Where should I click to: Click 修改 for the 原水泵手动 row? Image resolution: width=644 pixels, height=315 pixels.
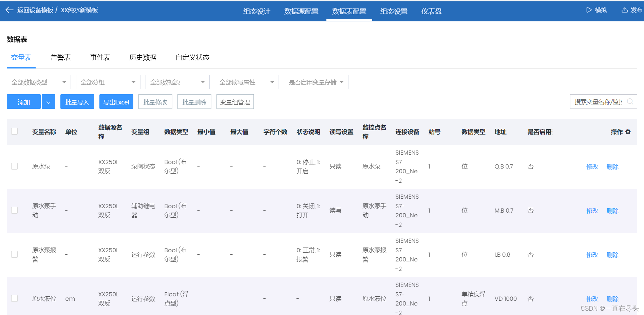click(x=592, y=211)
